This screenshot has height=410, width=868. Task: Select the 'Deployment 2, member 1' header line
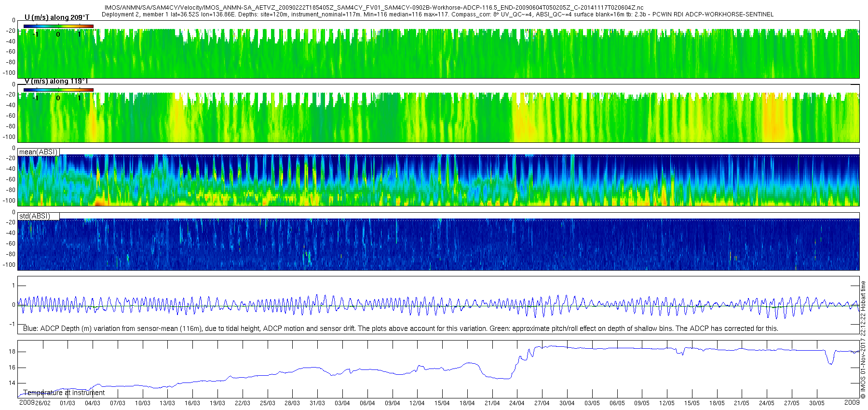pyautogui.click(x=437, y=14)
